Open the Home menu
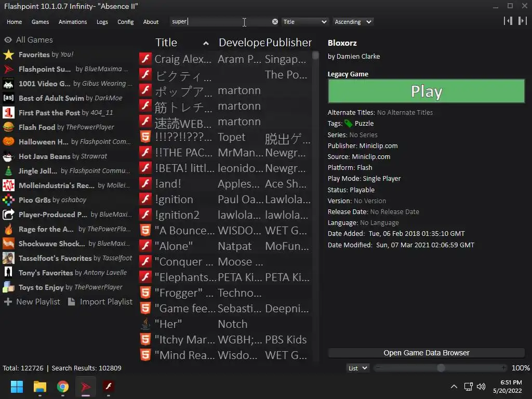Screen dimensions: 532x399 pos(14,22)
